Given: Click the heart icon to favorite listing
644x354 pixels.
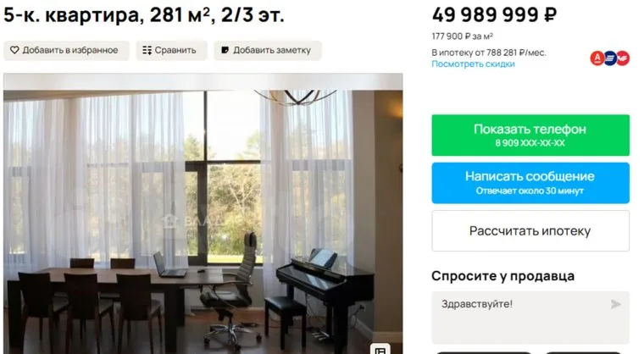Looking at the screenshot, I should (14, 50).
